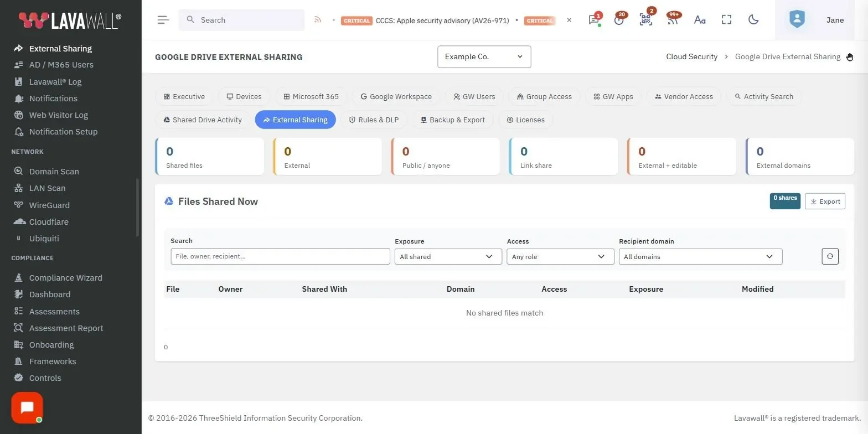Screen dimensions: 868x434
Task: Open the Recipient domain 'All domains' dropdown
Action: (700, 257)
